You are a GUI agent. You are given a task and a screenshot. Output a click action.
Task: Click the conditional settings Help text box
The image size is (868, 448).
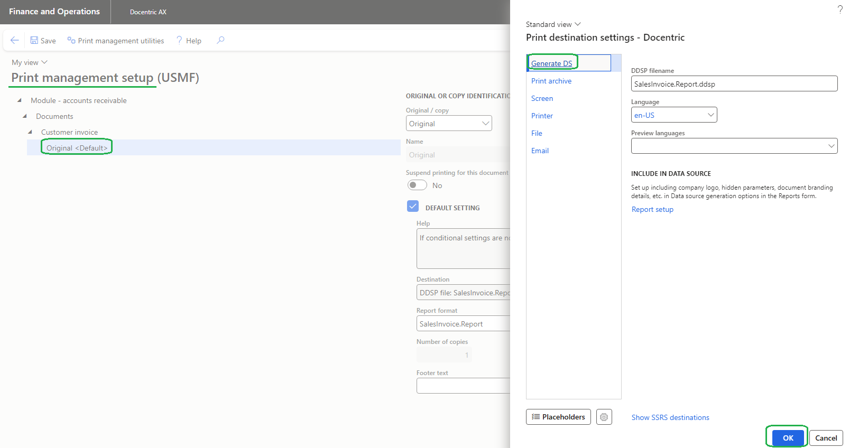point(463,248)
